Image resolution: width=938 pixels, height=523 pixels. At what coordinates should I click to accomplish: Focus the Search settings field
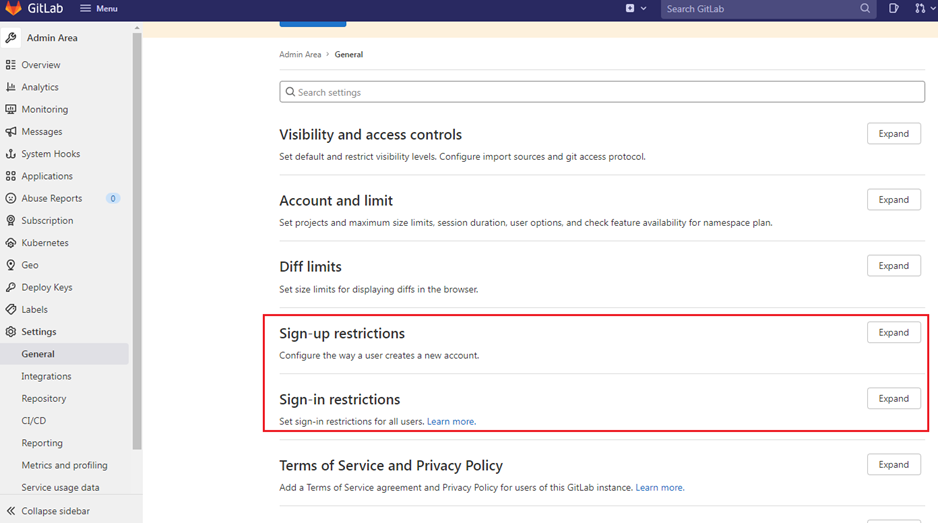[x=602, y=92]
